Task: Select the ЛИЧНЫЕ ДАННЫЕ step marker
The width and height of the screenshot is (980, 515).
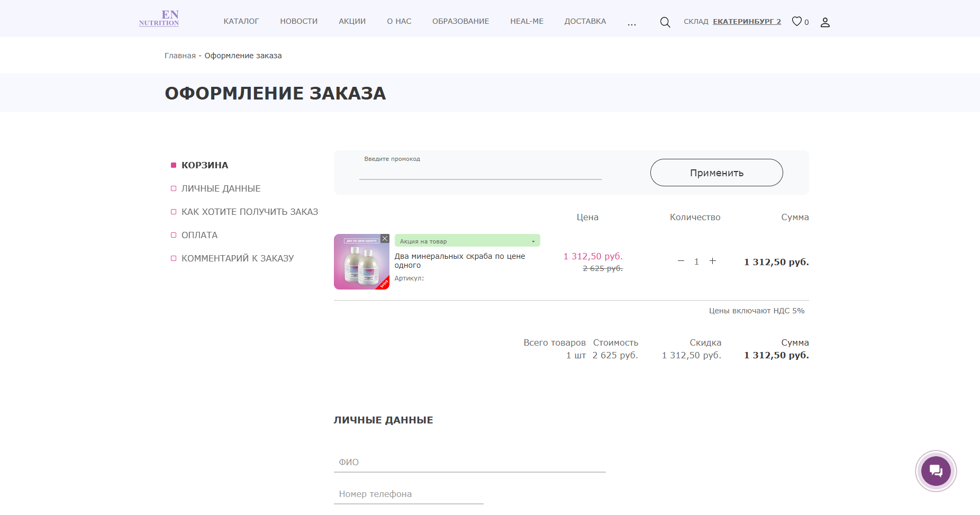Action: pyautogui.click(x=174, y=188)
